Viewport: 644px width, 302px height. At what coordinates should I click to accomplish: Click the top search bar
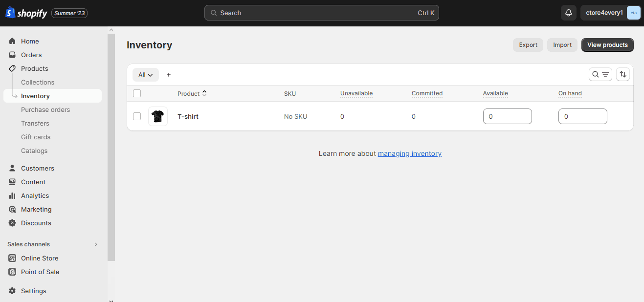(x=322, y=13)
